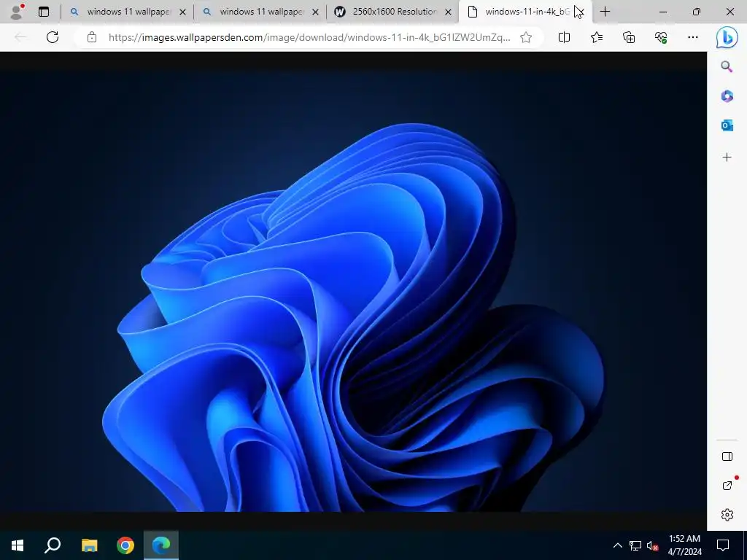
Task: View site information lock icon
Action: pos(92,37)
